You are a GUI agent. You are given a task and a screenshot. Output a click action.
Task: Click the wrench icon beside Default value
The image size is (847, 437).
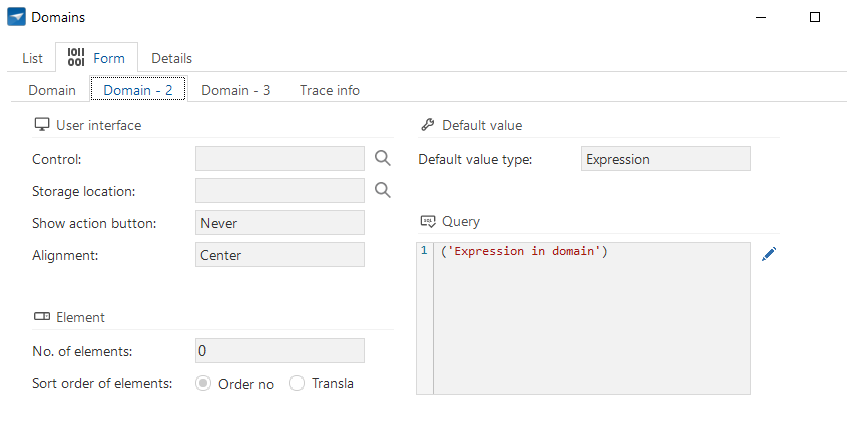click(427, 125)
